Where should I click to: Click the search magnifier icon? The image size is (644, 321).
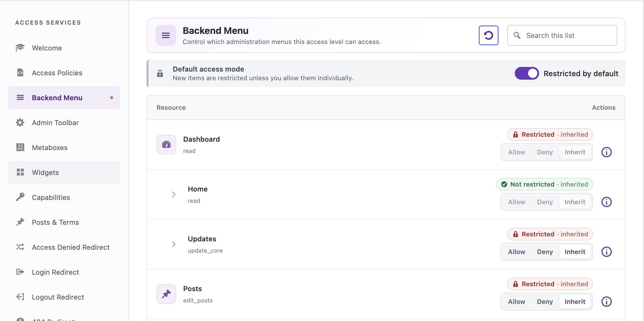pyautogui.click(x=517, y=35)
